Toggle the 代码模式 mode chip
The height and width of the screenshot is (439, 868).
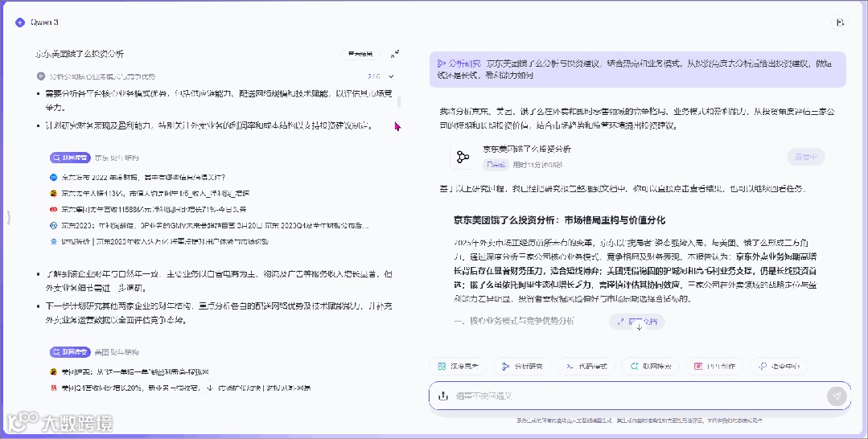click(x=586, y=367)
